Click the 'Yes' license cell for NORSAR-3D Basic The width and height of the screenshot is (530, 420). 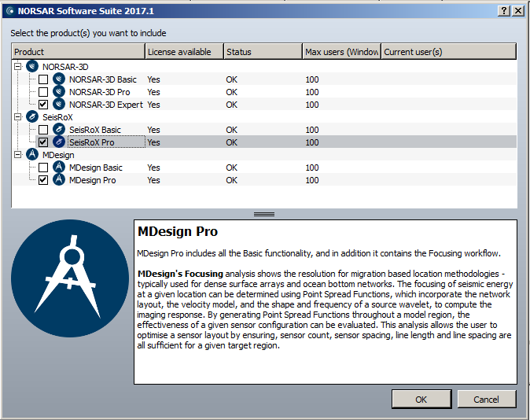pos(153,79)
